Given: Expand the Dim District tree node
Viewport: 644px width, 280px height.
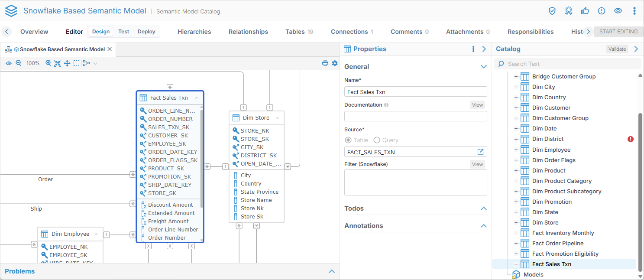Looking at the screenshot, I should click(x=516, y=139).
